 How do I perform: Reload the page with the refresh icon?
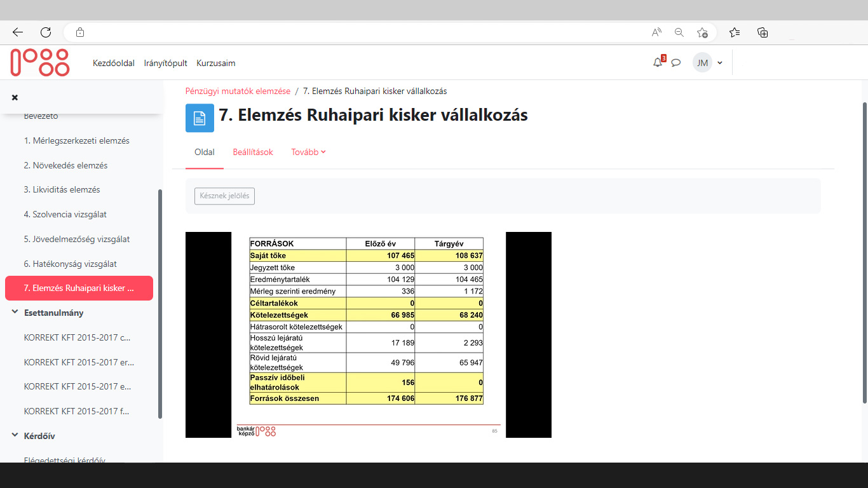point(44,32)
